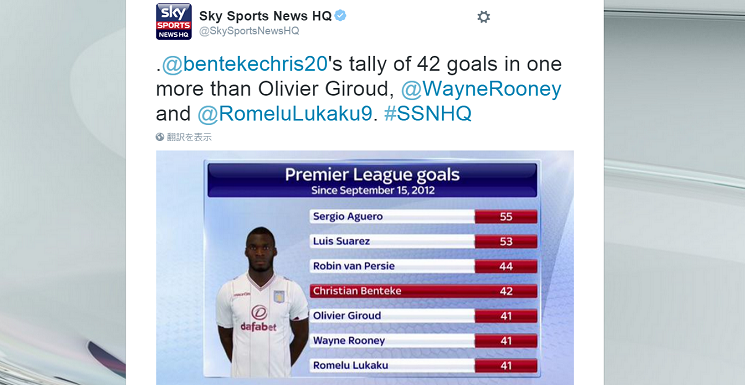Open the tweet settings gear menu

tap(483, 17)
